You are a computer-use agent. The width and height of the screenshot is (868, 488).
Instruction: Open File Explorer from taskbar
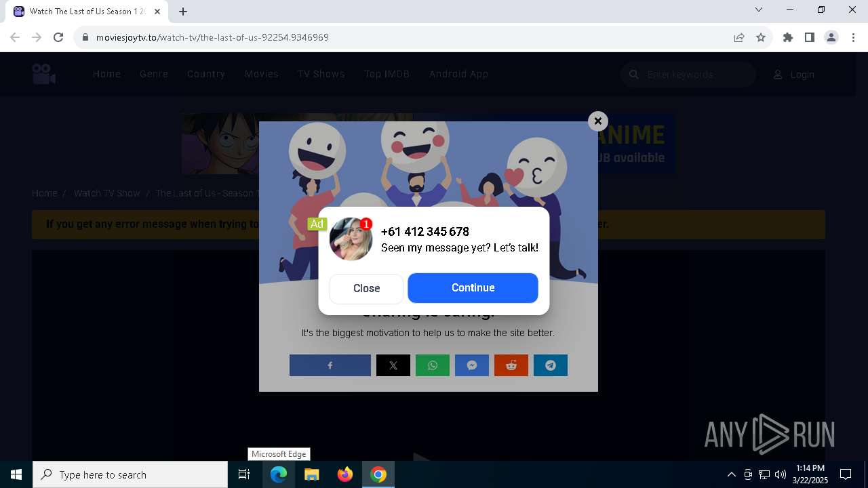coord(312,474)
